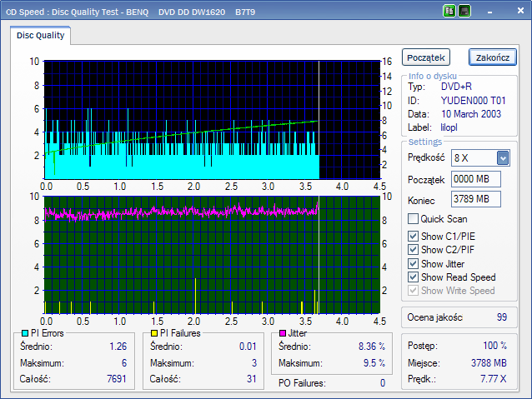The image size is (532, 399).
Task: Click the Początek 0000 MB input field
Action: pos(475,179)
